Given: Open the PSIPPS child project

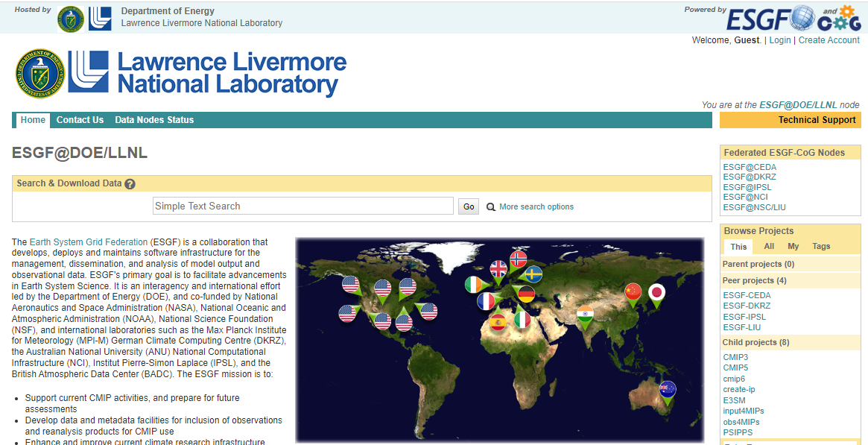Looking at the screenshot, I should tap(738, 432).
